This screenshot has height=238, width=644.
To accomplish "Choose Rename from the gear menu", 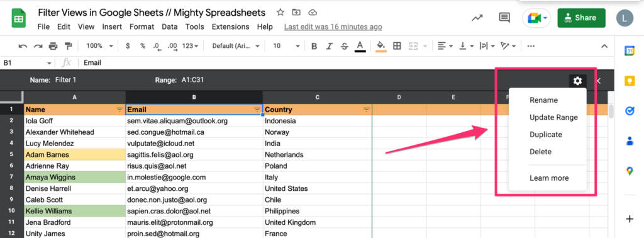I will point(544,100).
